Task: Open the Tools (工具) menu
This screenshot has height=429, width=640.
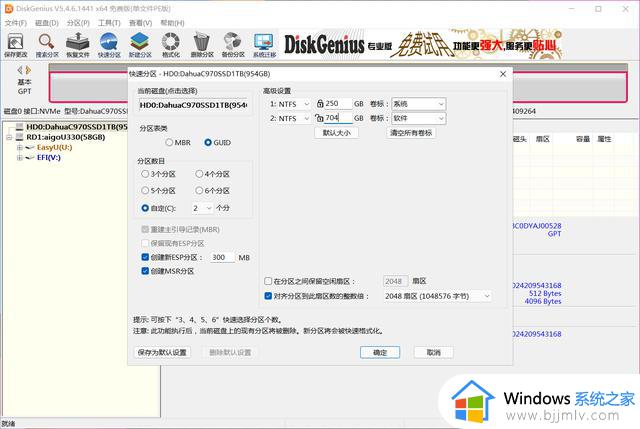Action: [109, 23]
